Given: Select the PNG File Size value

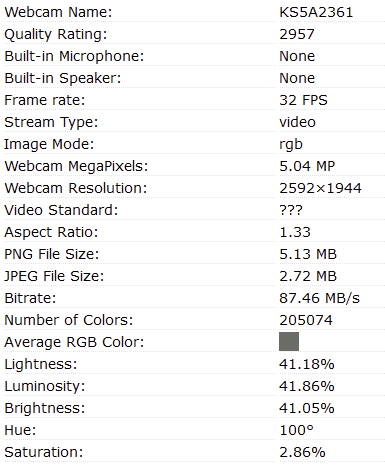Looking at the screenshot, I should [x=308, y=254].
